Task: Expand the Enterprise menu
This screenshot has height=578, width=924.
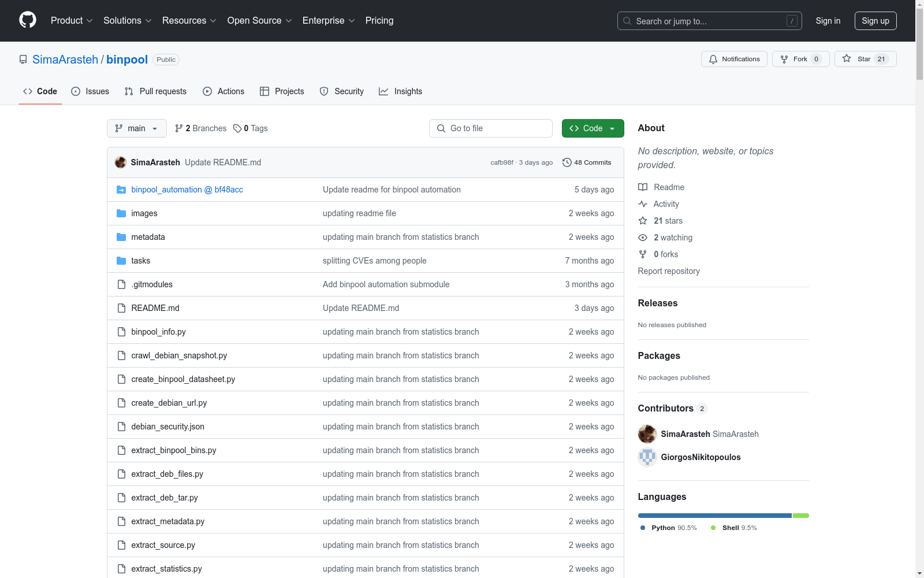Action: (329, 21)
